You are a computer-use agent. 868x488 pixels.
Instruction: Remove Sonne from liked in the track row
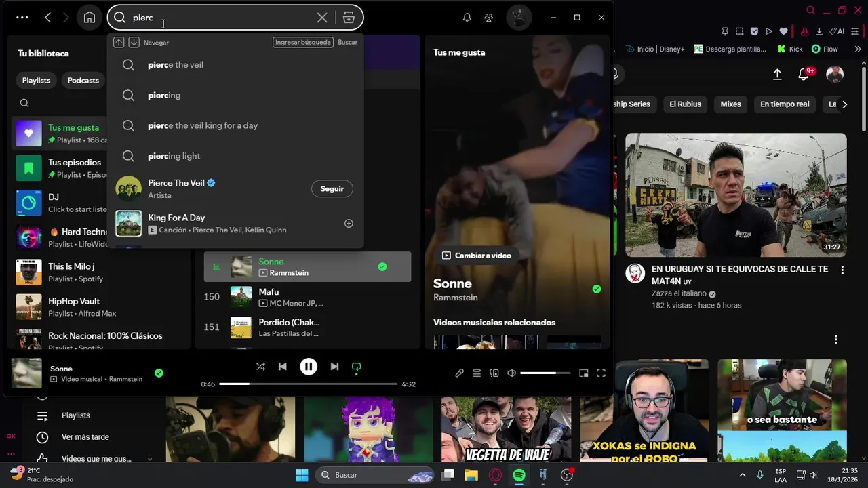382,267
